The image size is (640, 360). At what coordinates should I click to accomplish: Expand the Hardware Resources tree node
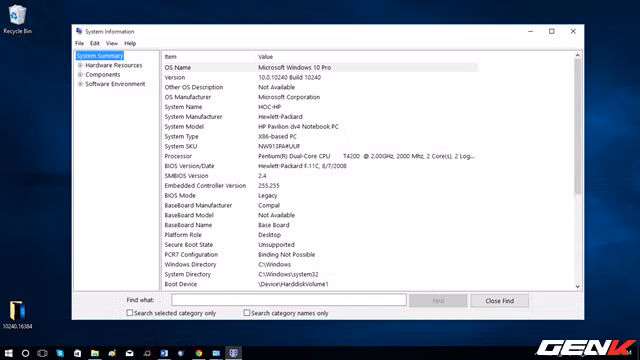[x=80, y=65]
